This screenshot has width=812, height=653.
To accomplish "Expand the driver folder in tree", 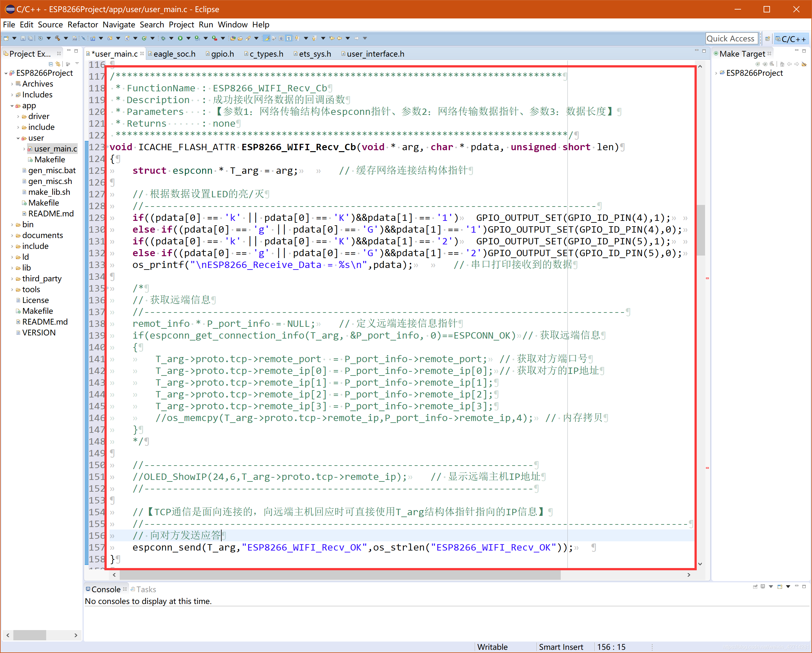I will pos(18,116).
